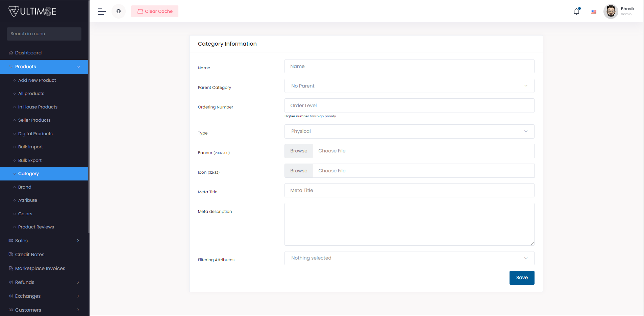This screenshot has width=644, height=316.
Task: Click the globe icon in top bar
Action: click(x=119, y=11)
